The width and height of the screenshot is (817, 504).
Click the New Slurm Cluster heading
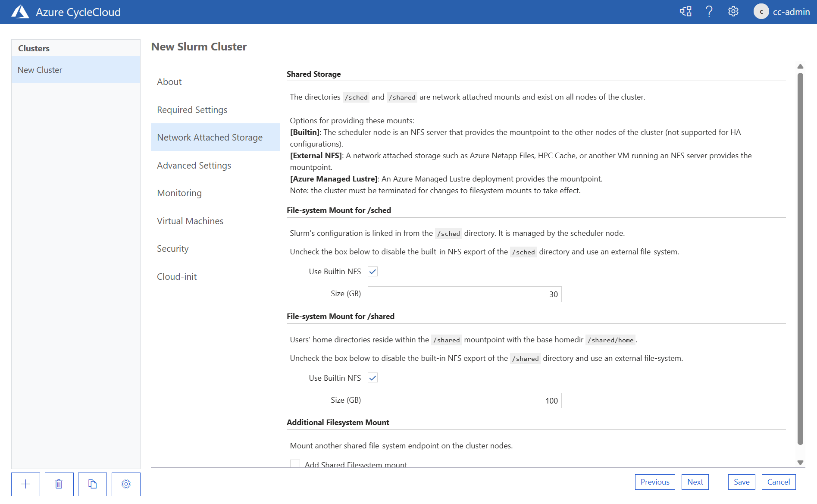point(199,47)
